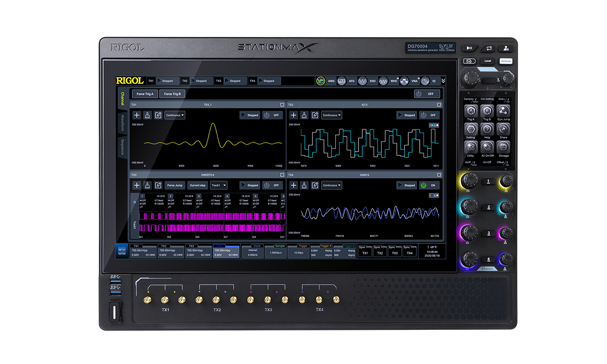Open the Setting gear key
Viewport: 607px width, 364px height.
[470, 129]
